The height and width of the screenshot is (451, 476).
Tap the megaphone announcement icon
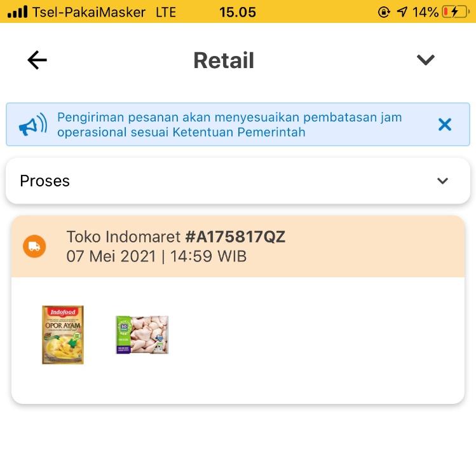(33, 125)
